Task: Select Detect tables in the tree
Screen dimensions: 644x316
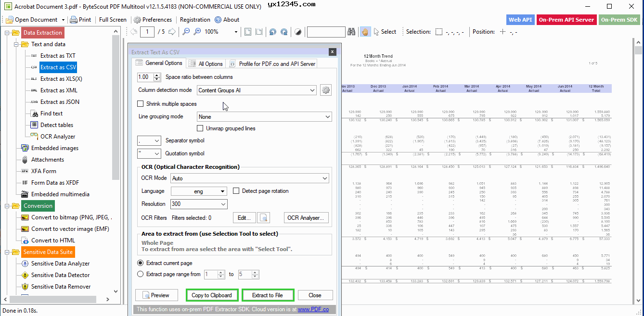Action: 57,125
